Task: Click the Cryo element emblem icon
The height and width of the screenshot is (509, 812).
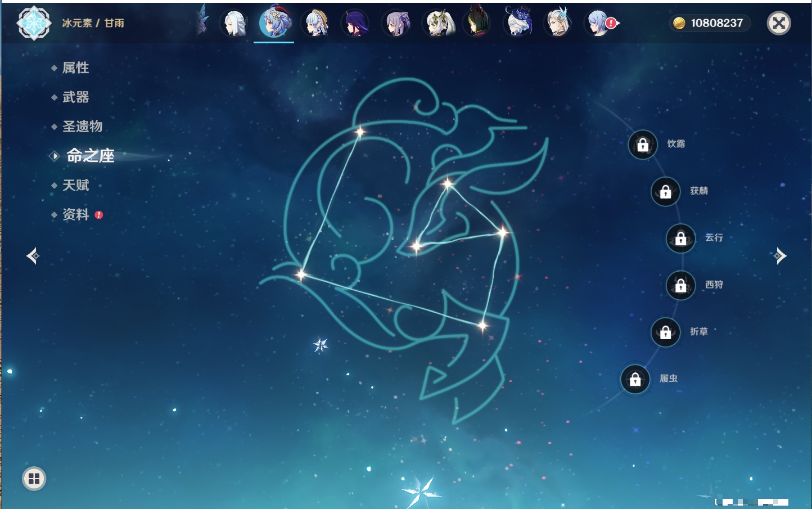Action: pos(34,23)
